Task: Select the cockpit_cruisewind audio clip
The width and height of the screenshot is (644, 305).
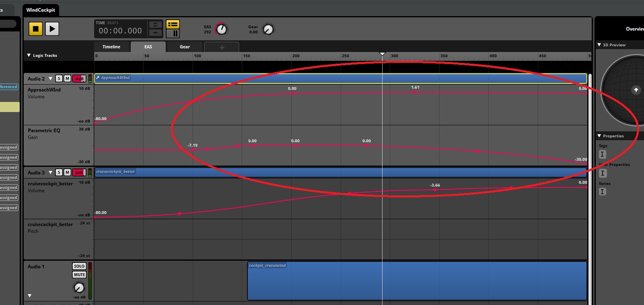Action: [x=417, y=281]
